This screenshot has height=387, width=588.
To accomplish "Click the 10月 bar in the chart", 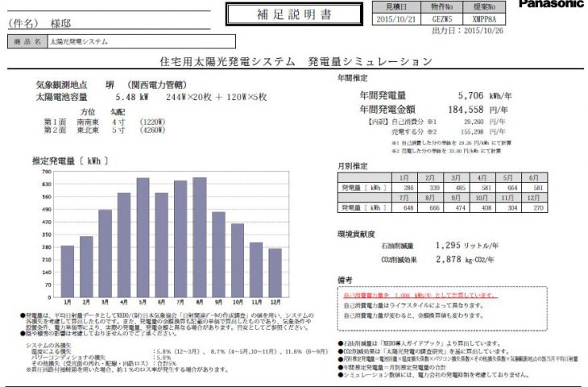I will (x=238, y=260).
